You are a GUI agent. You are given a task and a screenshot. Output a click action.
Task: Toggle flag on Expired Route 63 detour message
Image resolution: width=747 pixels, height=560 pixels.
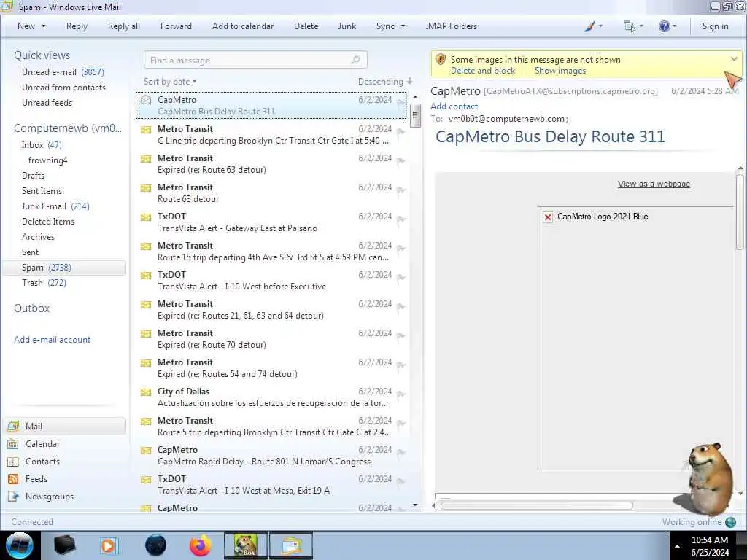coord(400,161)
